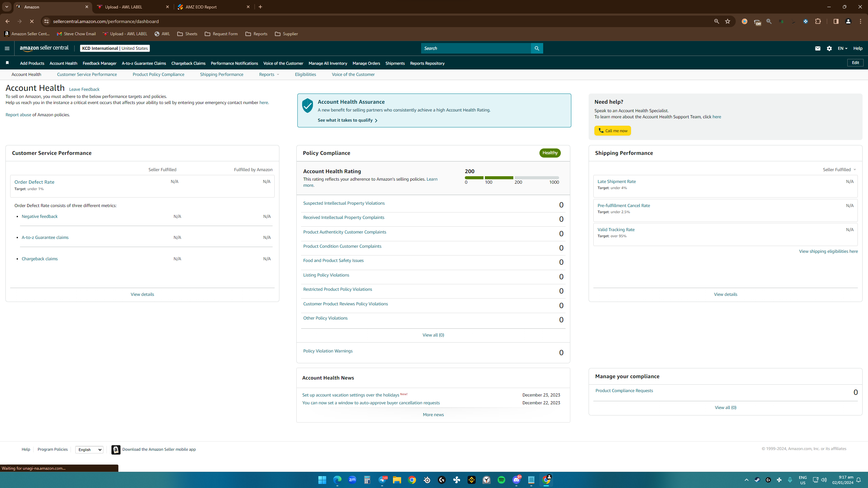Click Edit on the favorites bar
The image size is (868, 488).
855,63
